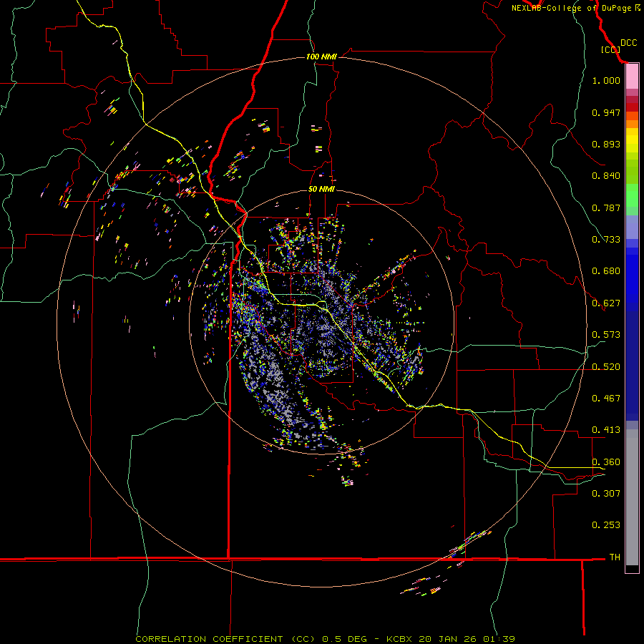Click the 0.467 scale value

click(x=606, y=399)
